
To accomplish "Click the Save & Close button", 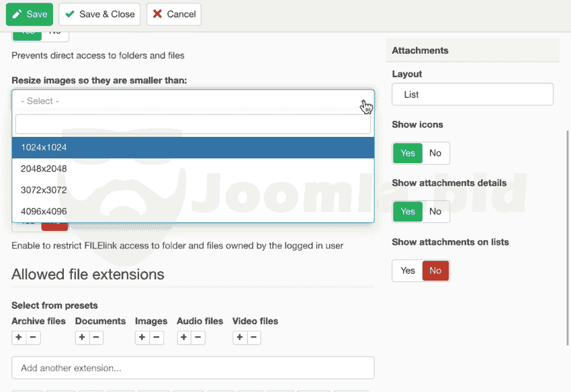I will click(x=99, y=14).
